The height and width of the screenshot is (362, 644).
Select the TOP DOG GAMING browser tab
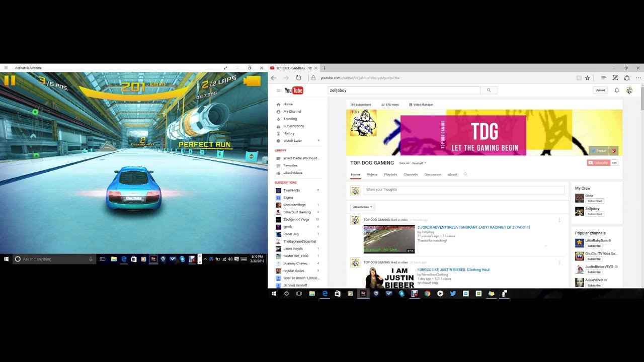pyautogui.click(x=293, y=68)
